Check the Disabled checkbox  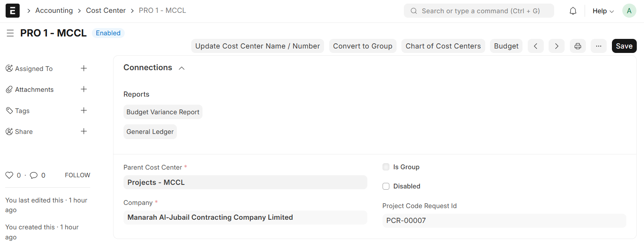[x=386, y=186]
